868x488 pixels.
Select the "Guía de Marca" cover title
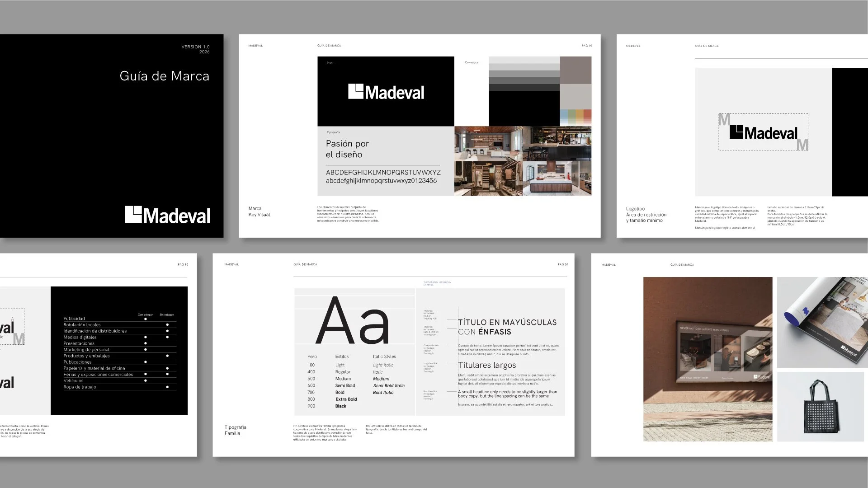pyautogui.click(x=164, y=76)
